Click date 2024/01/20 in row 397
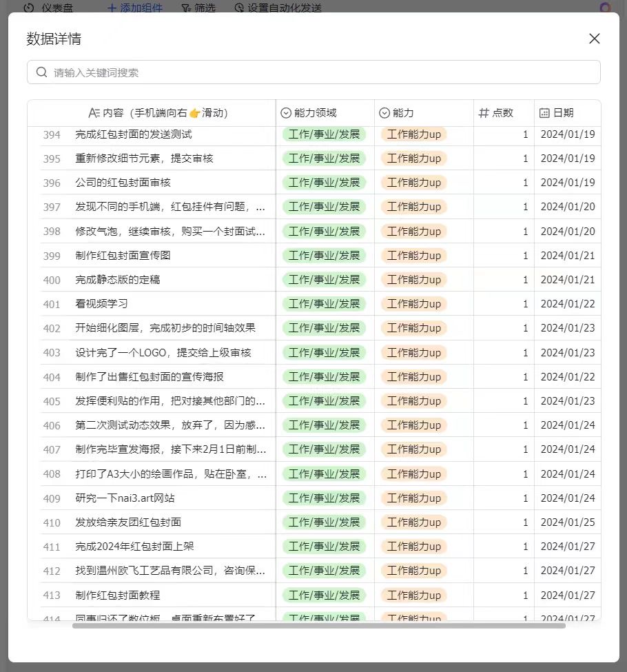This screenshot has width=627, height=672. point(568,207)
